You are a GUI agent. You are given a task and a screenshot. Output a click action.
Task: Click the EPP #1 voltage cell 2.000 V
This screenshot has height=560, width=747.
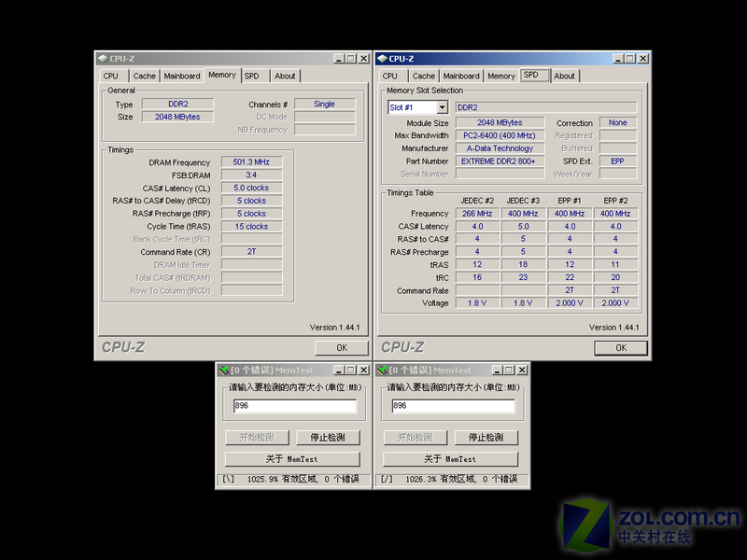570,302
